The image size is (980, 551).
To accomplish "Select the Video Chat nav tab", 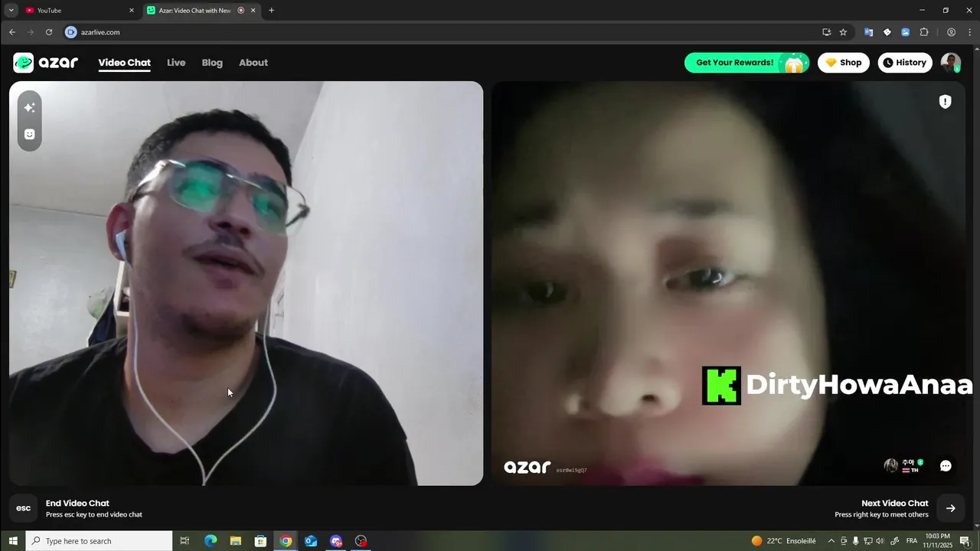I will click(124, 63).
